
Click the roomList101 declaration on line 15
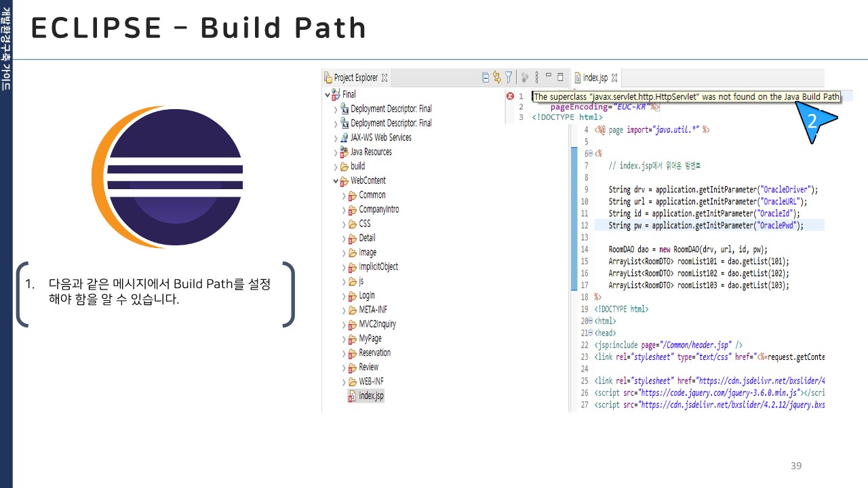[x=699, y=262]
